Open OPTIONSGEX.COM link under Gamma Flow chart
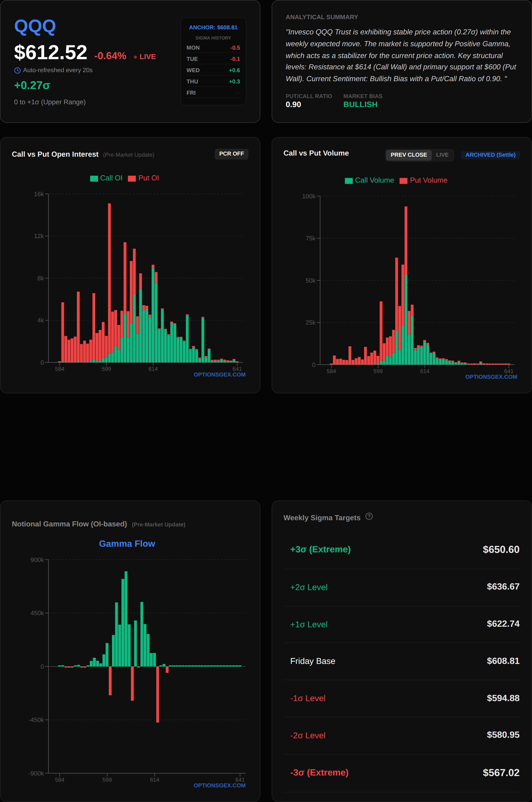Viewport: 532px width, 802px height. click(219, 785)
